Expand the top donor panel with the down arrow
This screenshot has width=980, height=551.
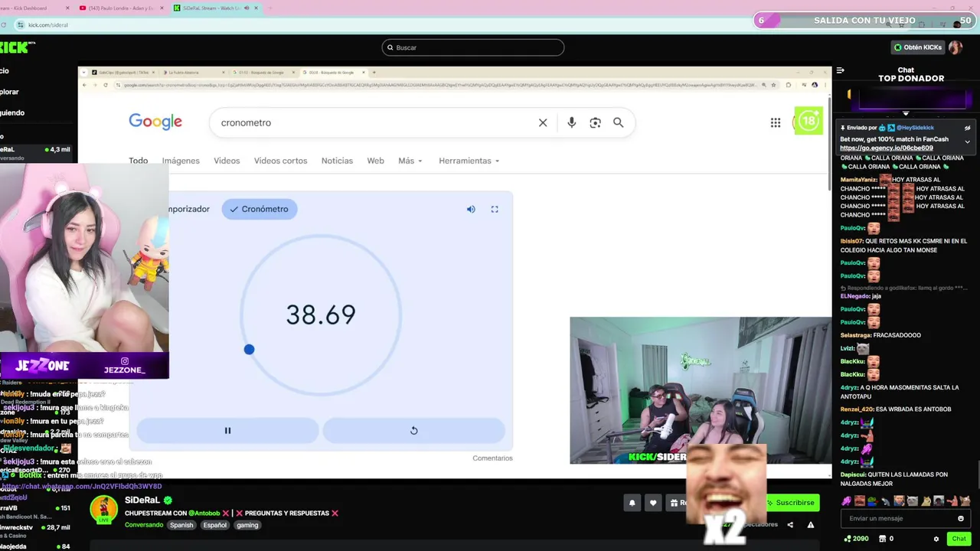[x=906, y=113]
